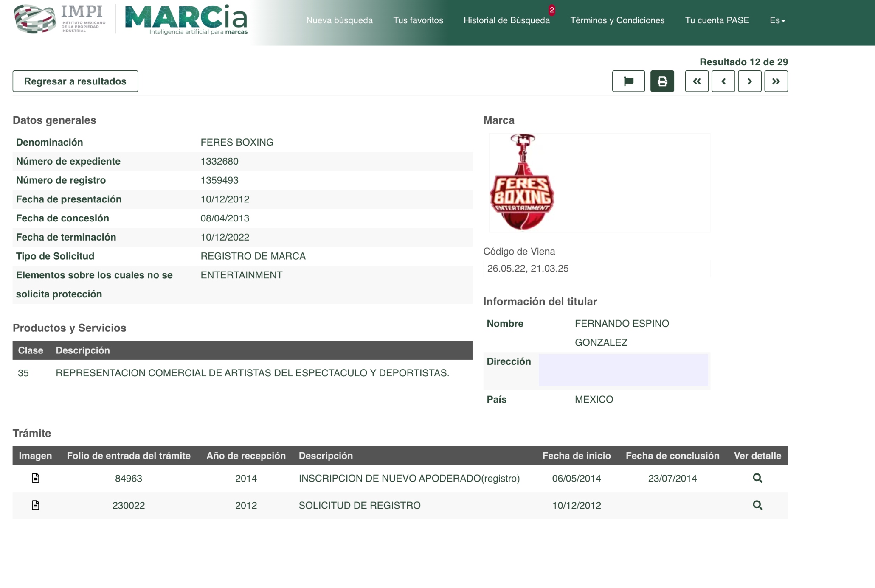View detail magnifier for SOLICITUD DE REGISTRO
The image size is (875, 588).
tap(757, 505)
